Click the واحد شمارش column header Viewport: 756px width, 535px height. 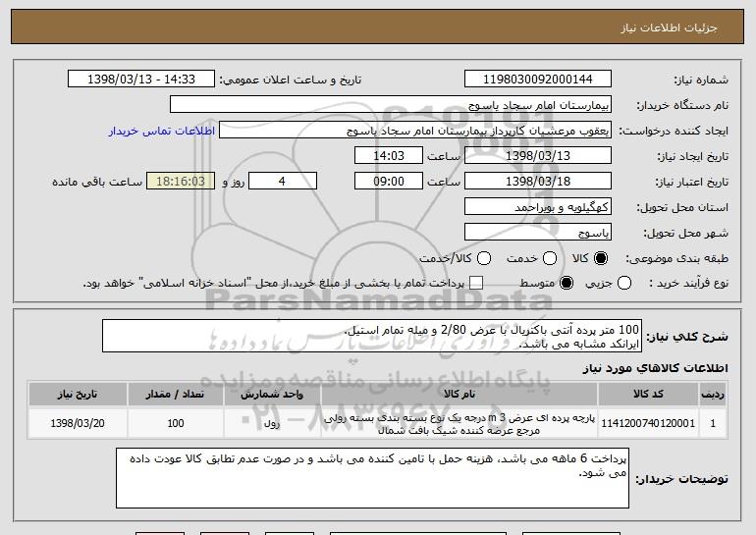click(272, 395)
